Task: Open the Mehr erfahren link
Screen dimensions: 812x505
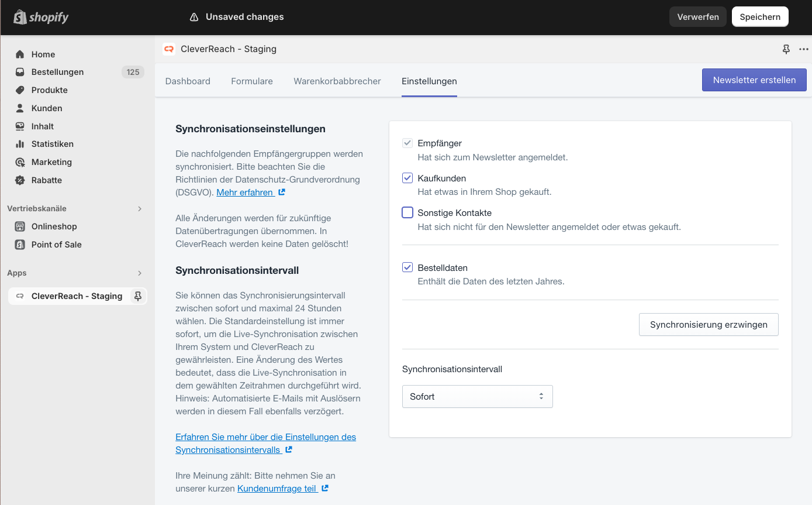Action: [x=245, y=192]
